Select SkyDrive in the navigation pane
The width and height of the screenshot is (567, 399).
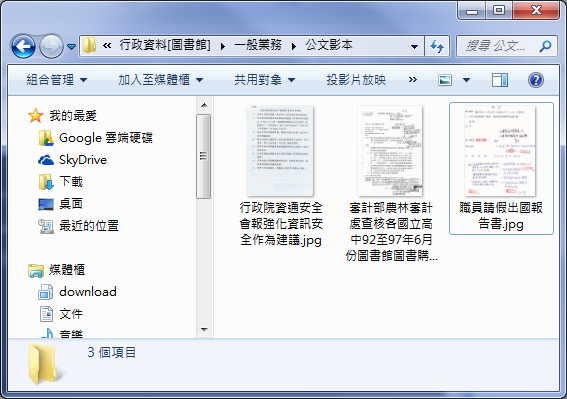pos(73,160)
